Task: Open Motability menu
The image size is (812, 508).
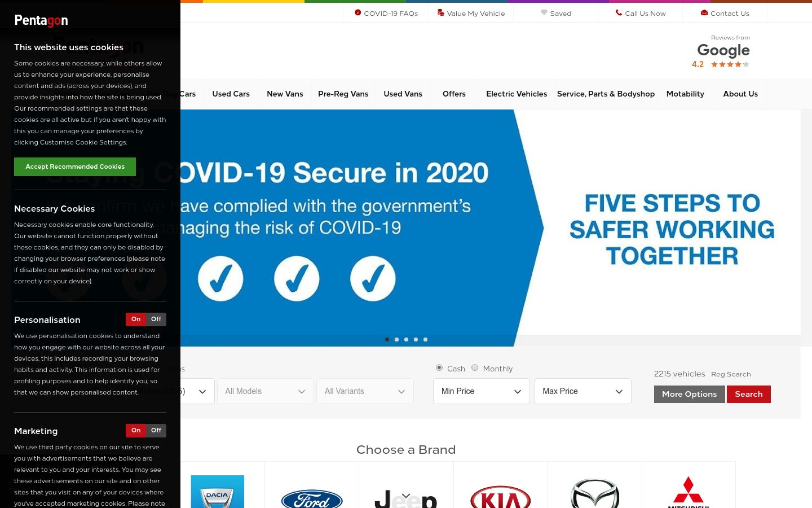Action: click(x=685, y=94)
